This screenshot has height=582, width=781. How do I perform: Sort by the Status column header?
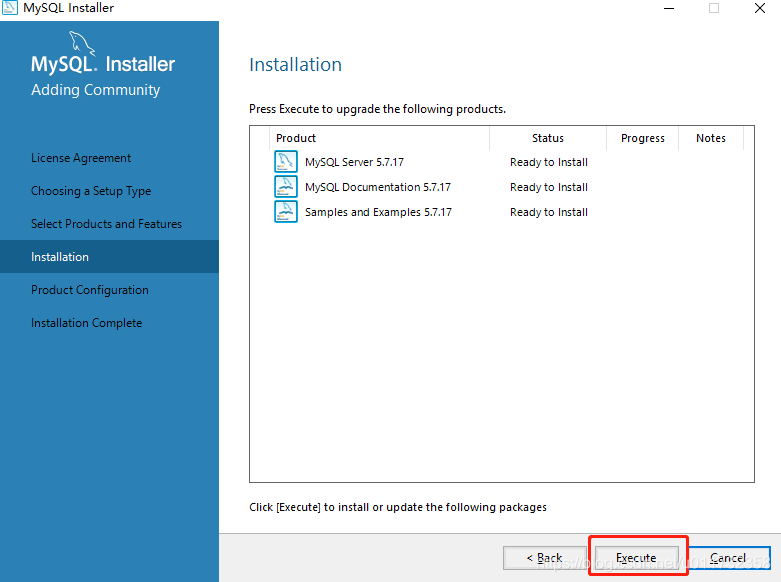tap(548, 138)
